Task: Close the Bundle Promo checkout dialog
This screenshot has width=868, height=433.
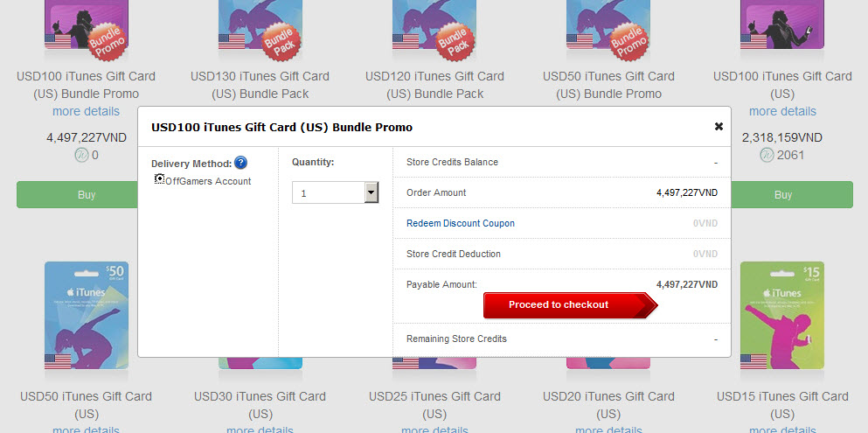Action: pos(719,126)
